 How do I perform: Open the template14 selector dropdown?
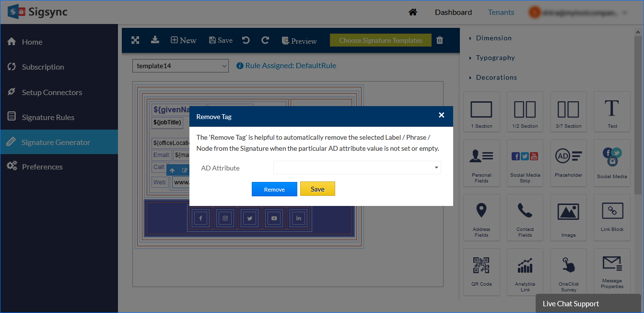coord(180,66)
